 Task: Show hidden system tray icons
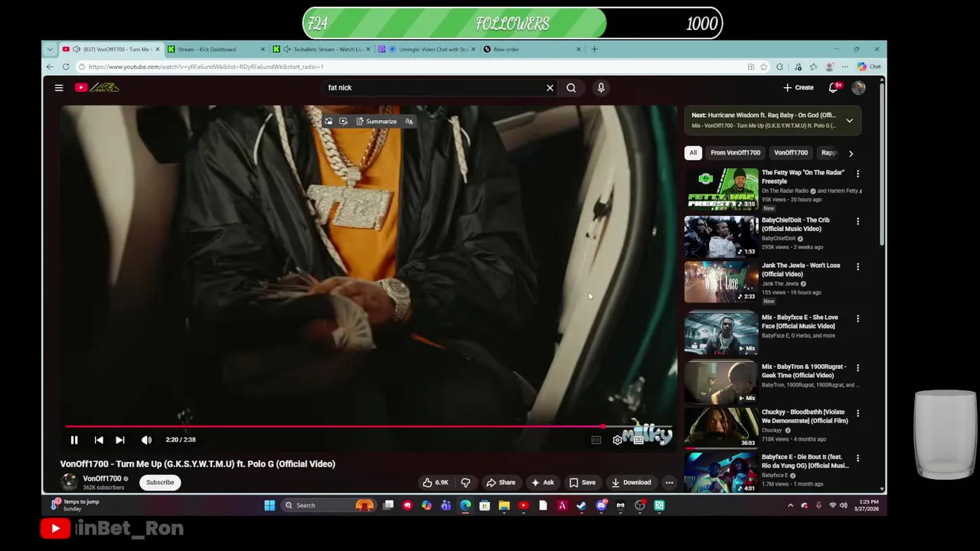pyautogui.click(x=790, y=505)
